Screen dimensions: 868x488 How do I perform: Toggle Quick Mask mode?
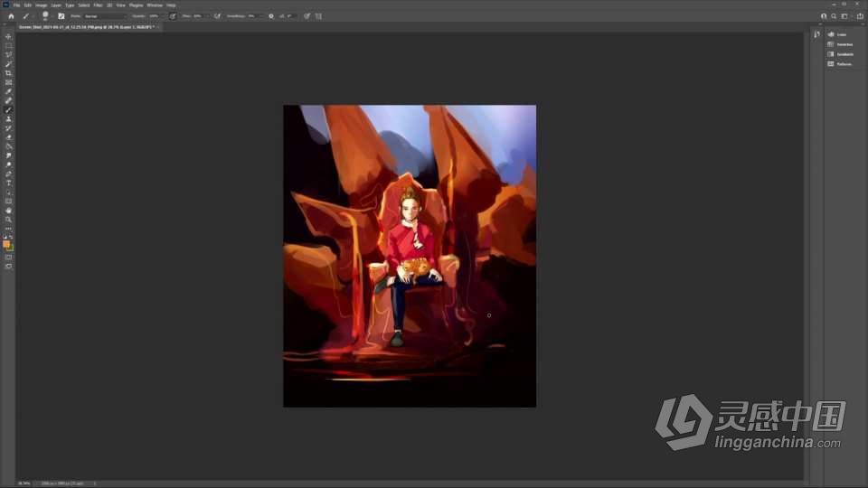pos(8,258)
